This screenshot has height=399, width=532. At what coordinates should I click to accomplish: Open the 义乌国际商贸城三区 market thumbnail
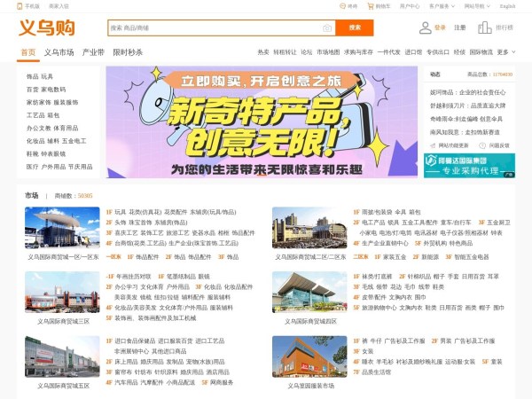coord(62,293)
